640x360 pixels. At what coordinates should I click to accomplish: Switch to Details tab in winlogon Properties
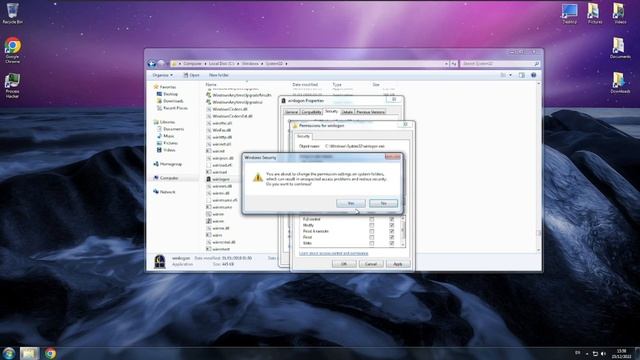coord(347,112)
